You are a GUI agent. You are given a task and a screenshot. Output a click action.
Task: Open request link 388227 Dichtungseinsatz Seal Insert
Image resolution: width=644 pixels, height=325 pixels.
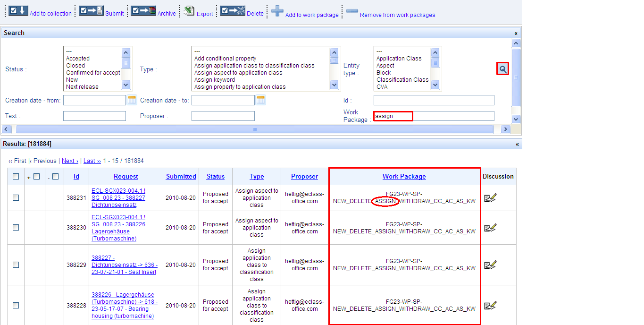(124, 265)
